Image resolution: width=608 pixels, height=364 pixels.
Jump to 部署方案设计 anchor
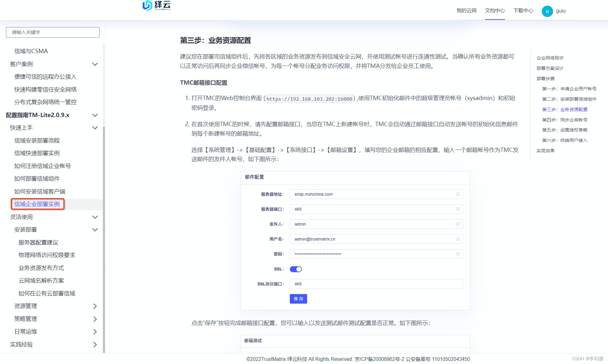click(x=550, y=68)
